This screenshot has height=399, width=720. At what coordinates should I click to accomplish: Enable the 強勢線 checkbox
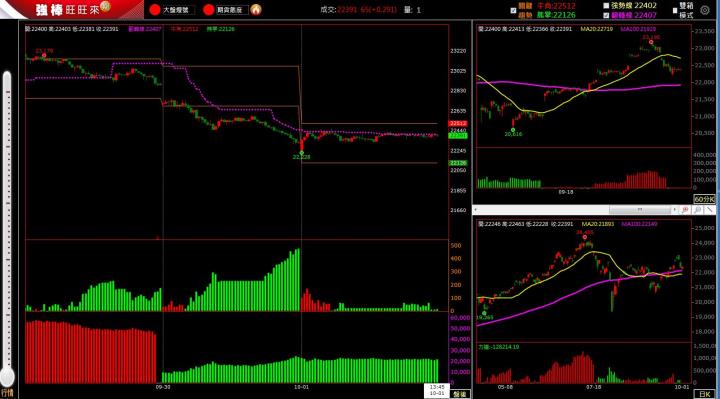coord(606,6)
